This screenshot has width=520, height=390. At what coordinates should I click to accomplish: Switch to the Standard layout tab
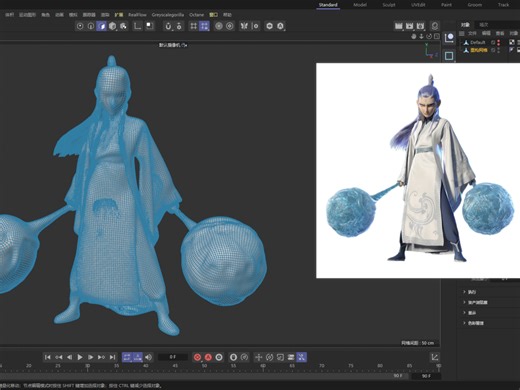coord(328,5)
